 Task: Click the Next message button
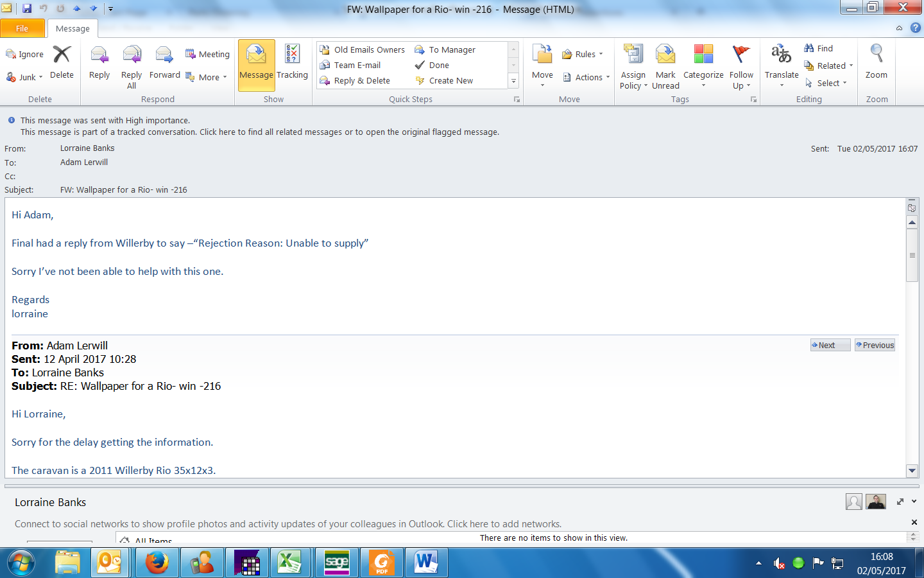[830, 345]
